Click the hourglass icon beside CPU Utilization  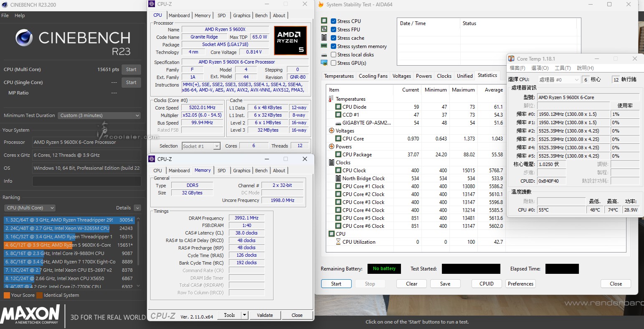coord(338,242)
